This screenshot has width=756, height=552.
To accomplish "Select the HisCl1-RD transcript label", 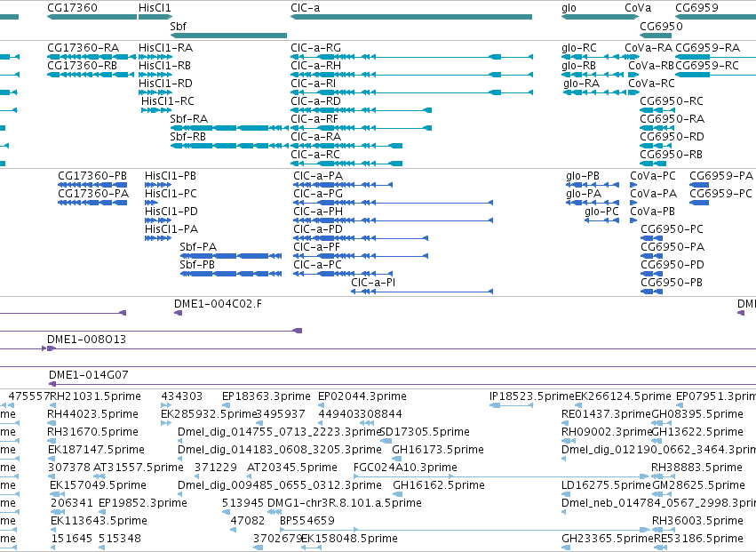I will point(165,84).
